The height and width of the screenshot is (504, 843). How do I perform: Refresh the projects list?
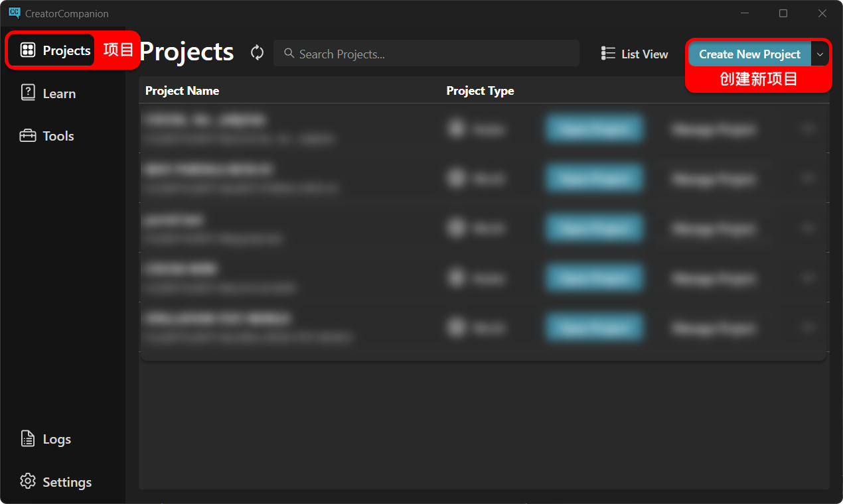pyautogui.click(x=258, y=53)
